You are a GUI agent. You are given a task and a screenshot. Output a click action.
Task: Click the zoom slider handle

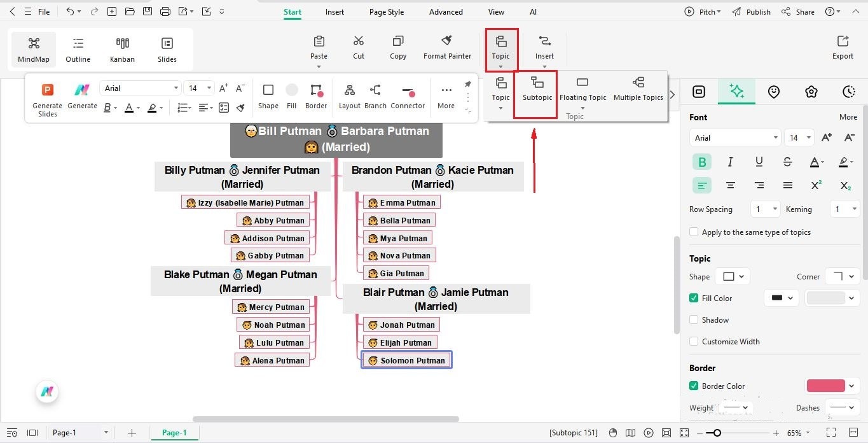(x=717, y=433)
